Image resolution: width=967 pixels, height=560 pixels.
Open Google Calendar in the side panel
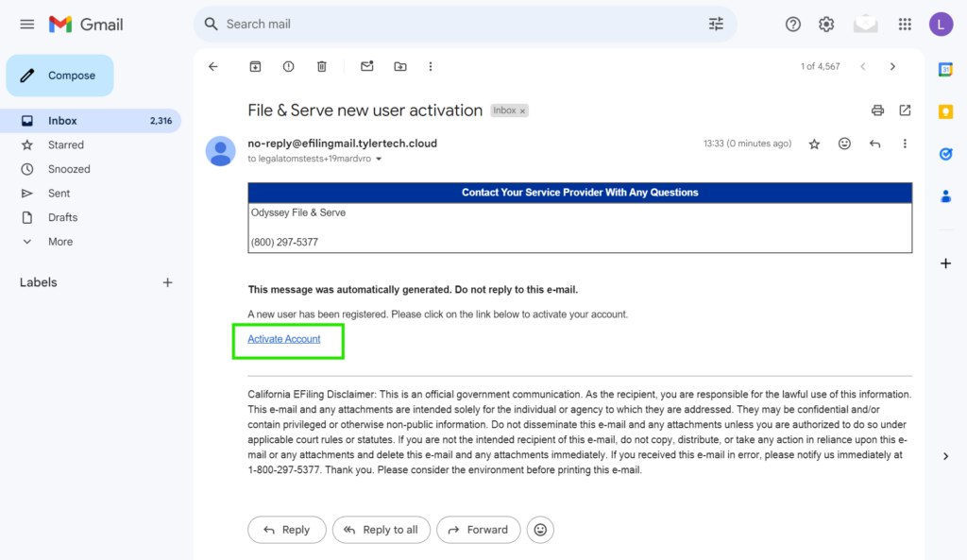pyautogui.click(x=946, y=69)
